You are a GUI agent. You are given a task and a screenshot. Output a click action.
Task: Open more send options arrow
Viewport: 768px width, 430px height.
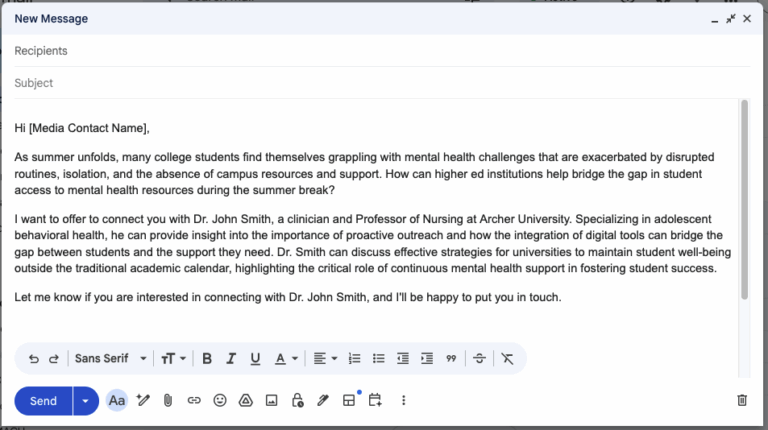[86, 401]
